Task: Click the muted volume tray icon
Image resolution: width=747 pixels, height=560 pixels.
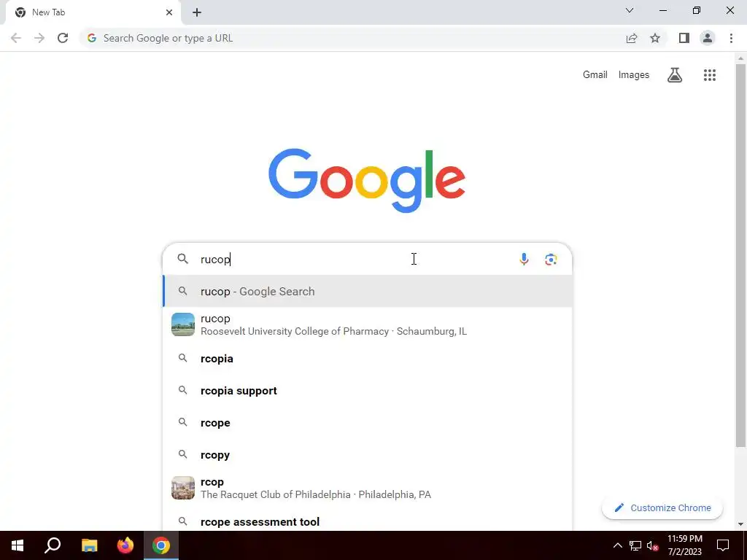Action: (653, 545)
